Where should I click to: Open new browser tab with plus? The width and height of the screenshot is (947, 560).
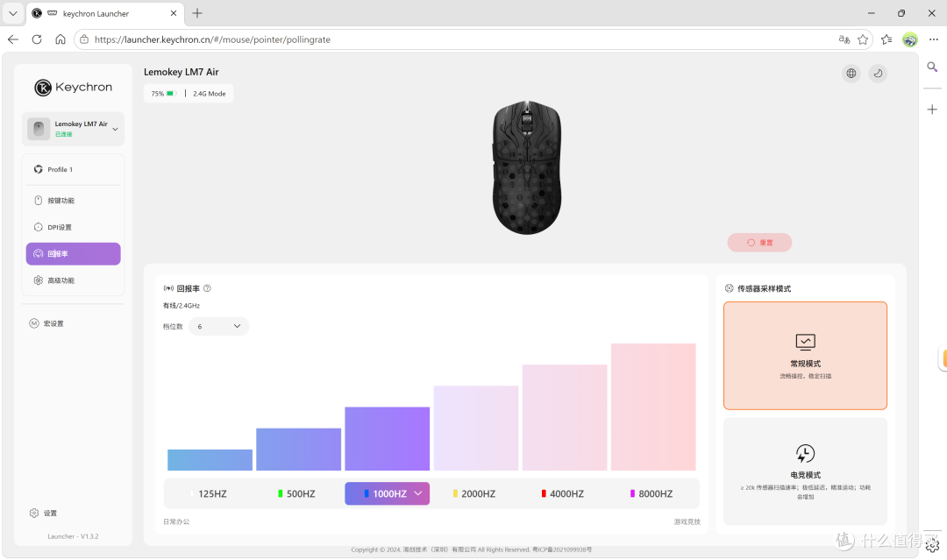(x=197, y=12)
